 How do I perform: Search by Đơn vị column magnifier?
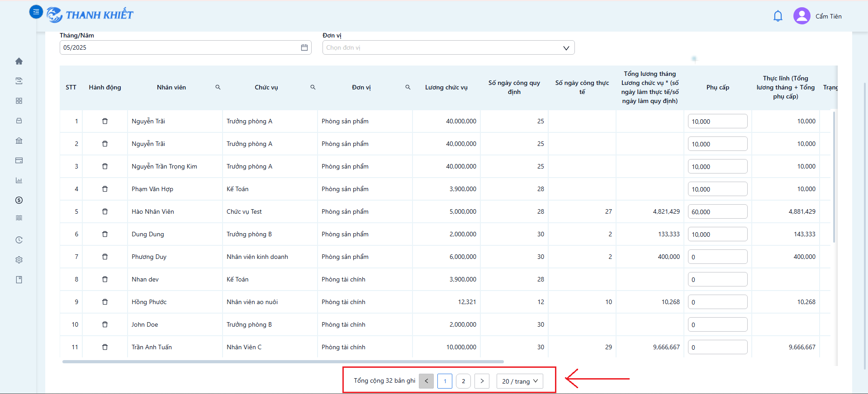[408, 87]
